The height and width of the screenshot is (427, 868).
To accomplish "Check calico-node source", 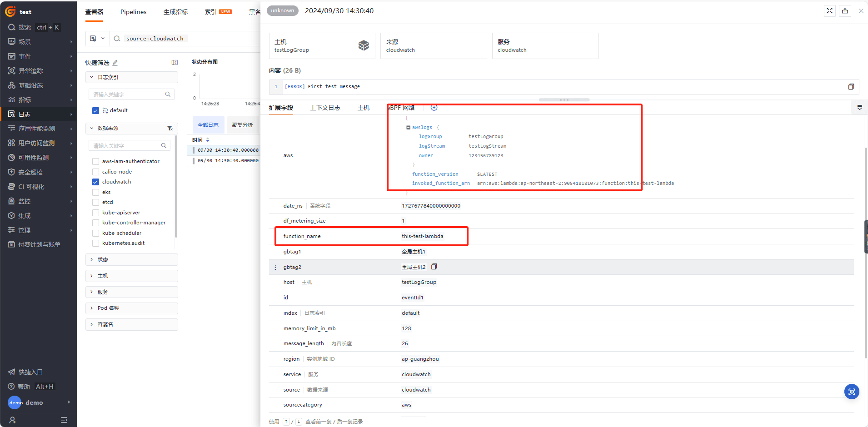I will point(95,172).
